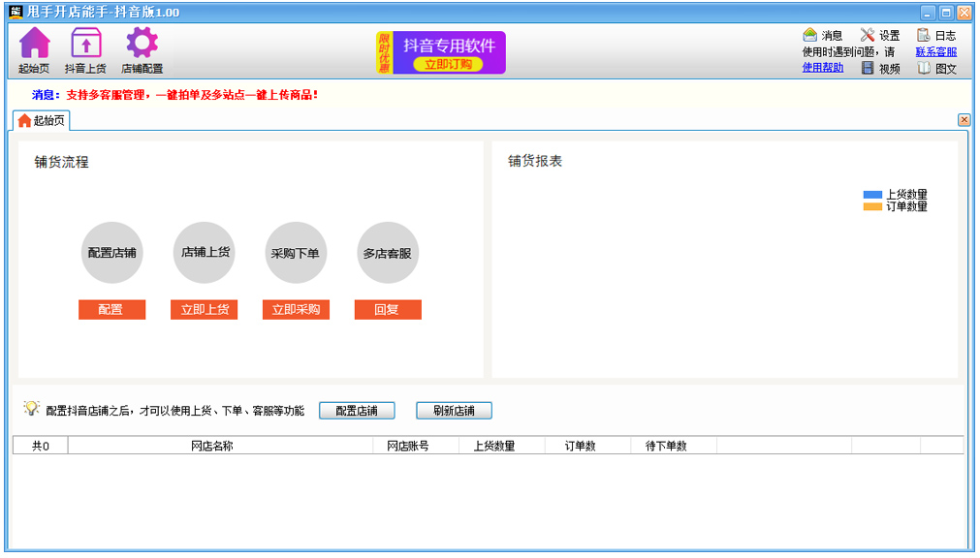Open the 店铺配置 gear icon
Viewport: 980px width, 558px height.
tap(142, 44)
